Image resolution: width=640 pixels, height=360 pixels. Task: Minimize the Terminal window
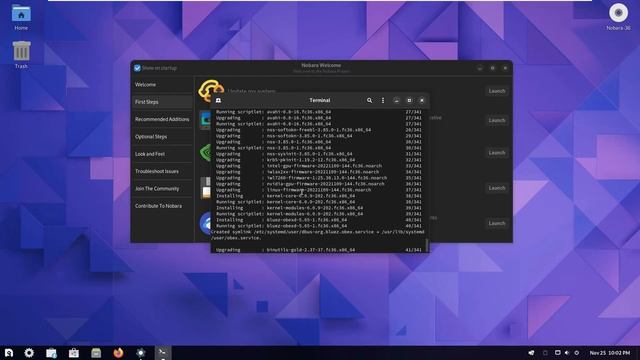pos(396,100)
